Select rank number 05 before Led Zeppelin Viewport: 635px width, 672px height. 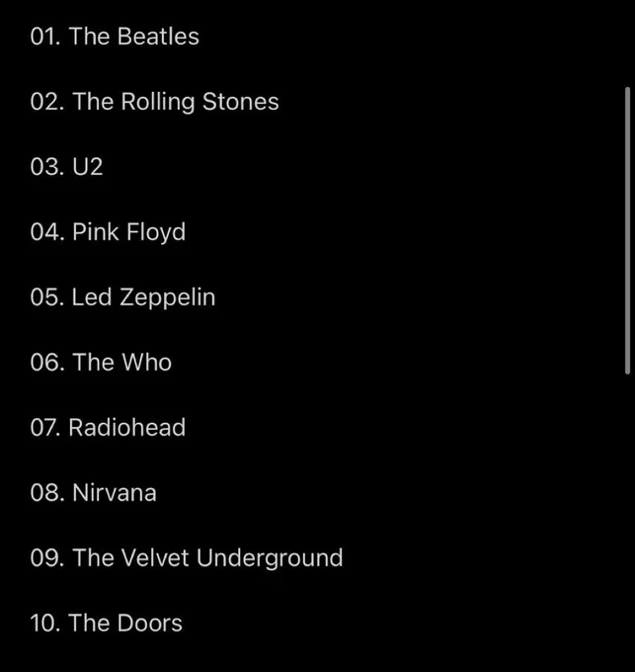click(47, 297)
